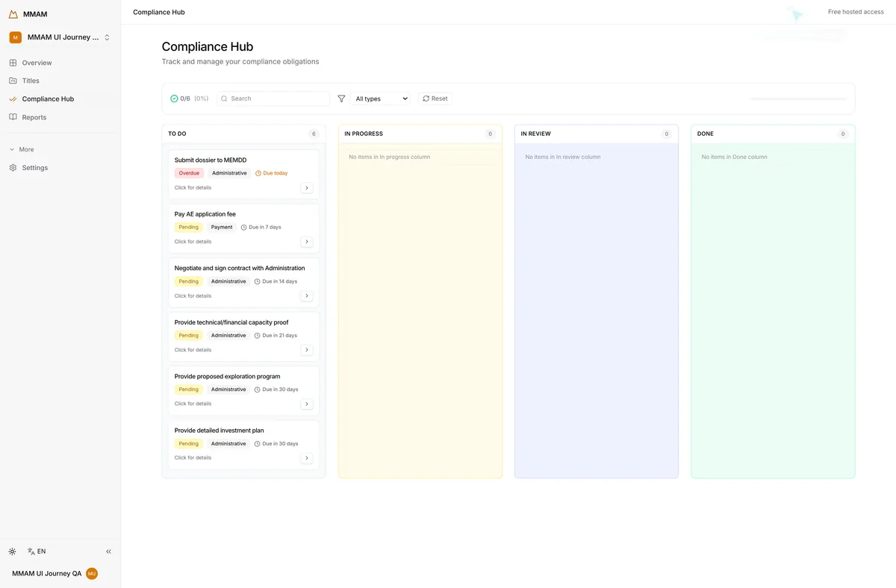Open the All types dropdown
This screenshot has height=588, width=896.
point(381,98)
